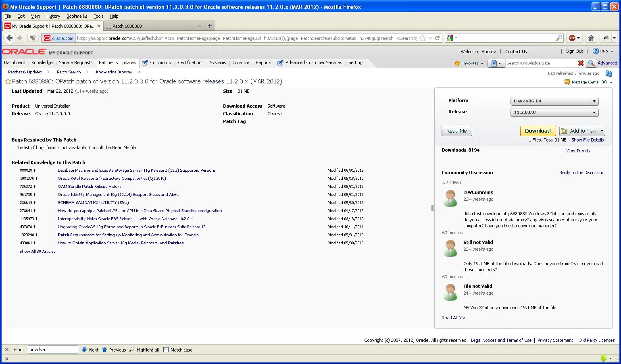Expand the Message Center dropdown arrow

[x=611, y=82]
